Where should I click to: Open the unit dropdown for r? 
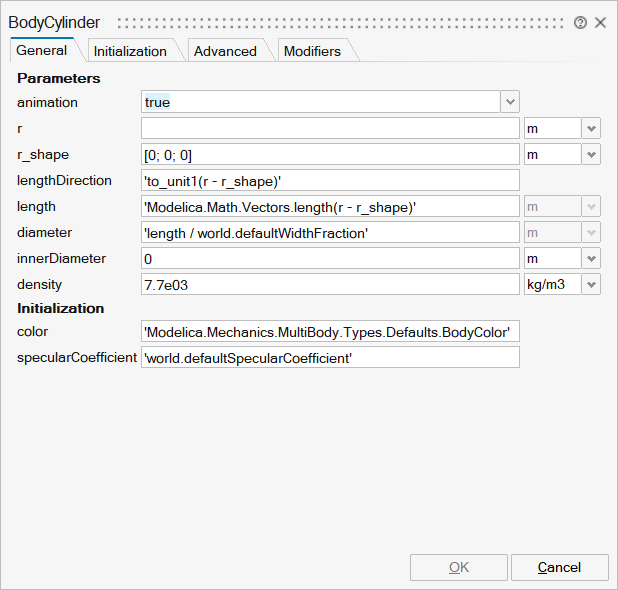point(590,128)
